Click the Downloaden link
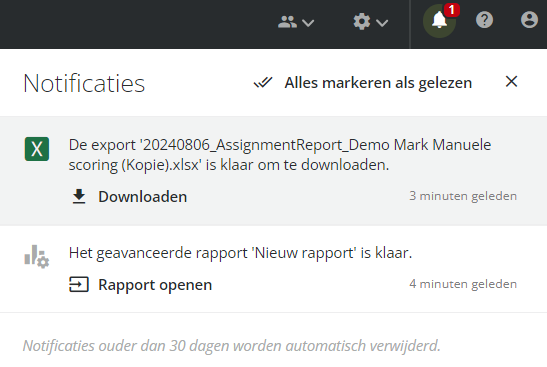The height and width of the screenshot is (367, 547). click(x=142, y=197)
